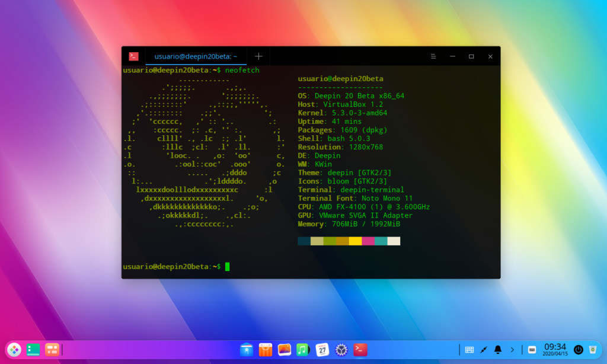Viewport: 607px width, 364px height.
Task: Click the bright yellow color block in neofetch
Action: [355, 241]
